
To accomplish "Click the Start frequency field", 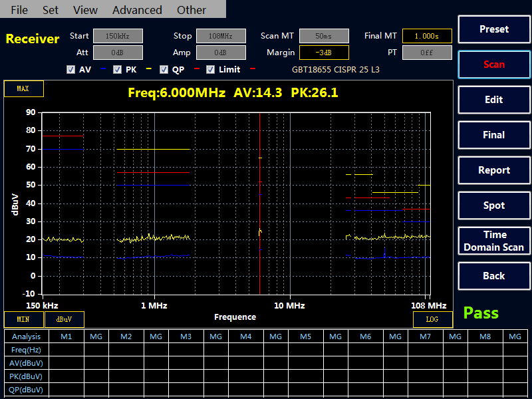I will pyautogui.click(x=118, y=36).
